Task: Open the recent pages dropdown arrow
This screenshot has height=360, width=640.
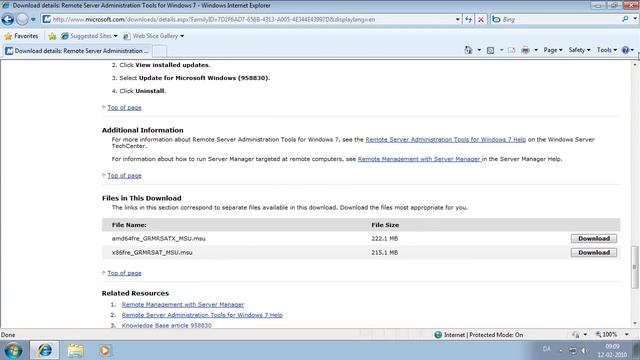Action: point(33,19)
